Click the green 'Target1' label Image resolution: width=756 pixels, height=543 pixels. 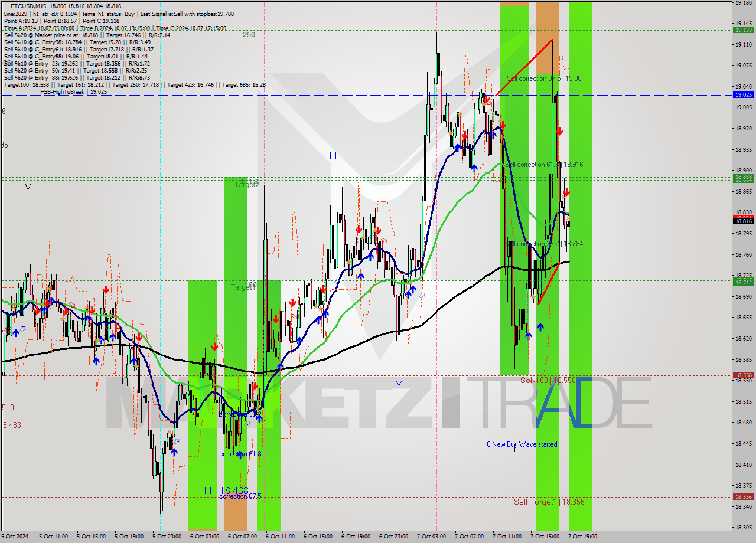[242, 287]
